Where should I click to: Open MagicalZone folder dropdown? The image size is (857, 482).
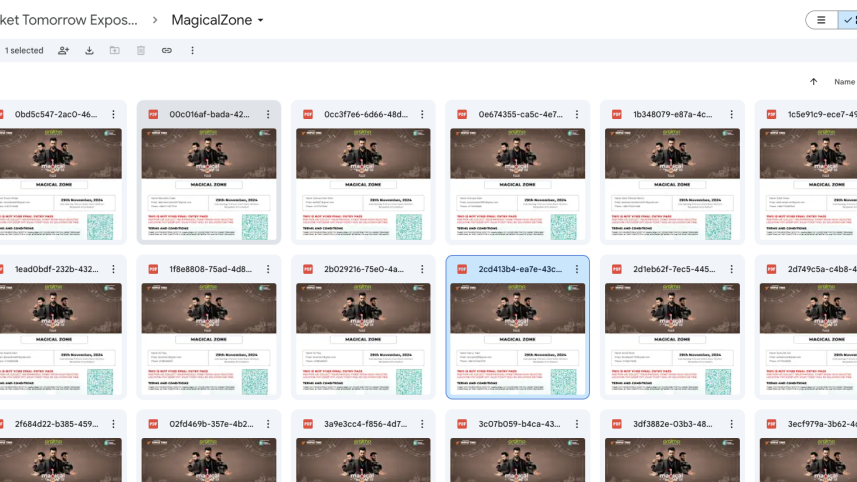(218, 20)
